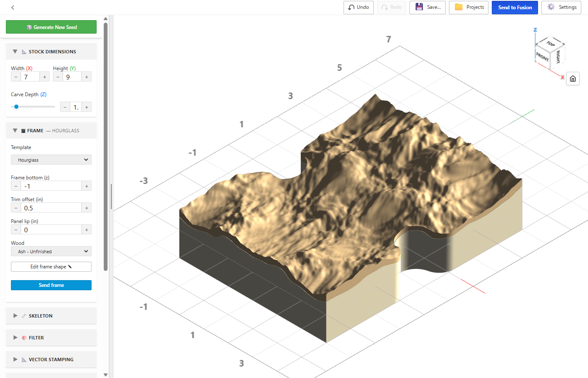Edit the Carve Depth value field
This screenshot has width=588, height=378.
76,107
